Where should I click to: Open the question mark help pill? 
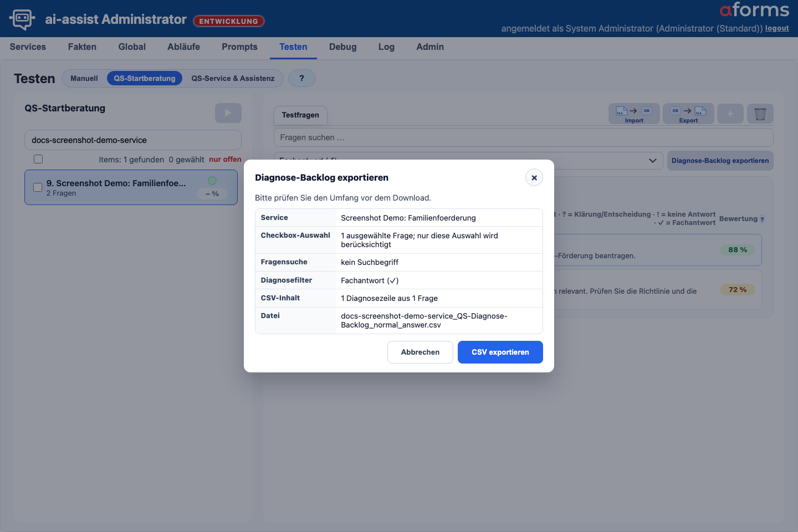point(301,78)
